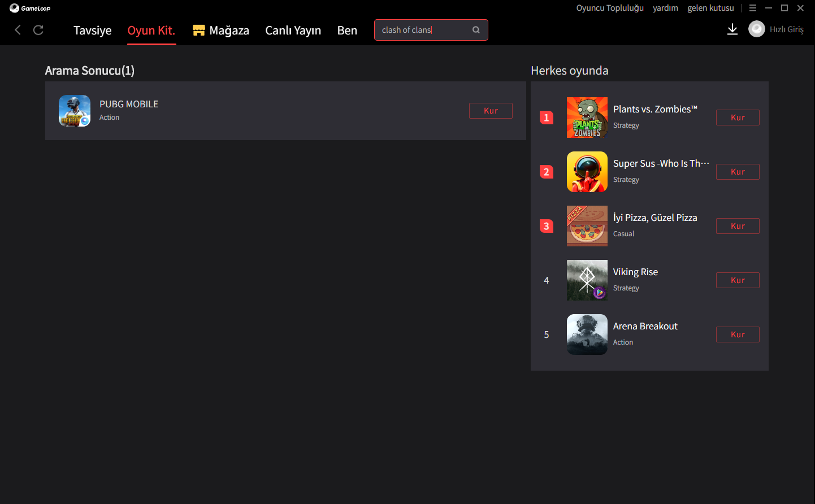Click the search magnifier icon

point(476,30)
